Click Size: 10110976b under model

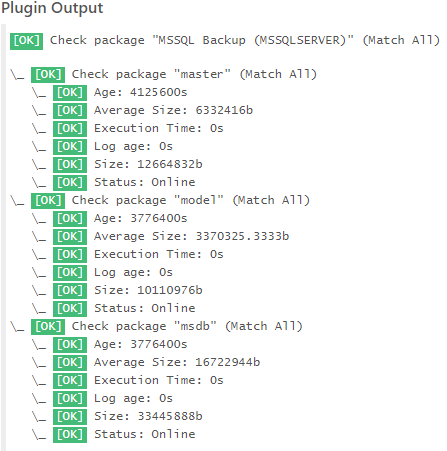click(148, 290)
